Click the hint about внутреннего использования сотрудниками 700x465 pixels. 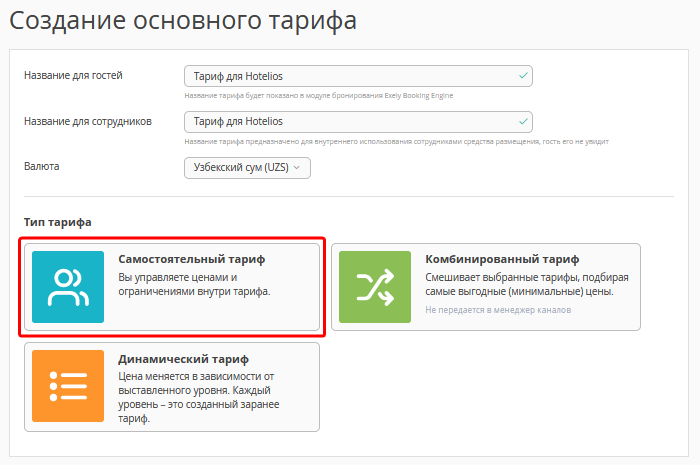(396, 141)
